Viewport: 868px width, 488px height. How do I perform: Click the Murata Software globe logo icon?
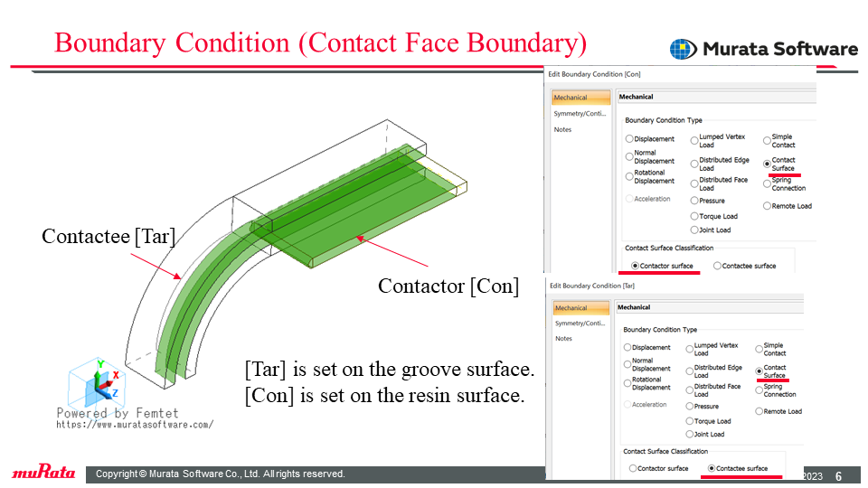tap(684, 49)
